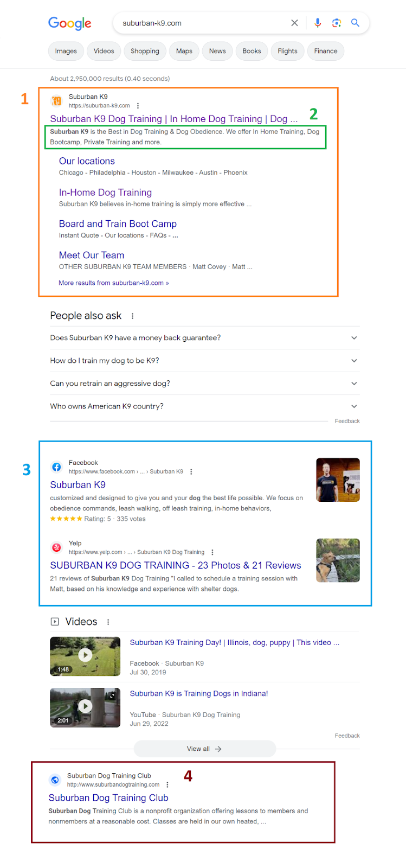Click the blue magnifier search icon
The width and height of the screenshot is (406, 868).
tap(356, 23)
